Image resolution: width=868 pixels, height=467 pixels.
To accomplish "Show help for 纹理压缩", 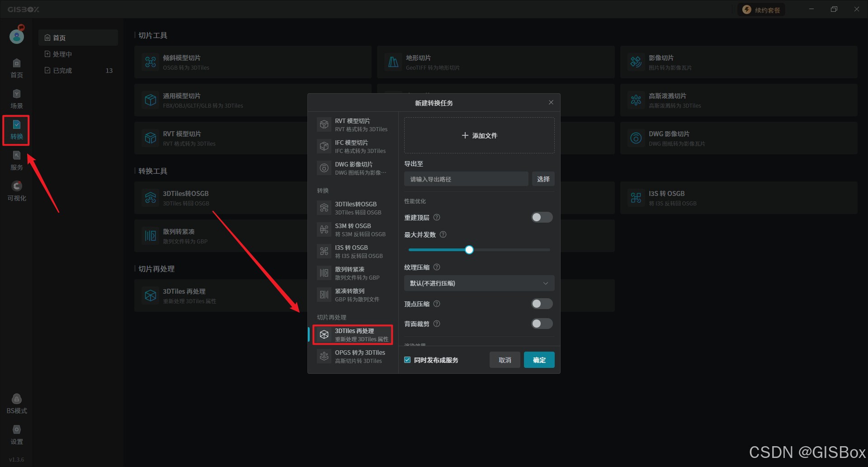I will pos(437,267).
